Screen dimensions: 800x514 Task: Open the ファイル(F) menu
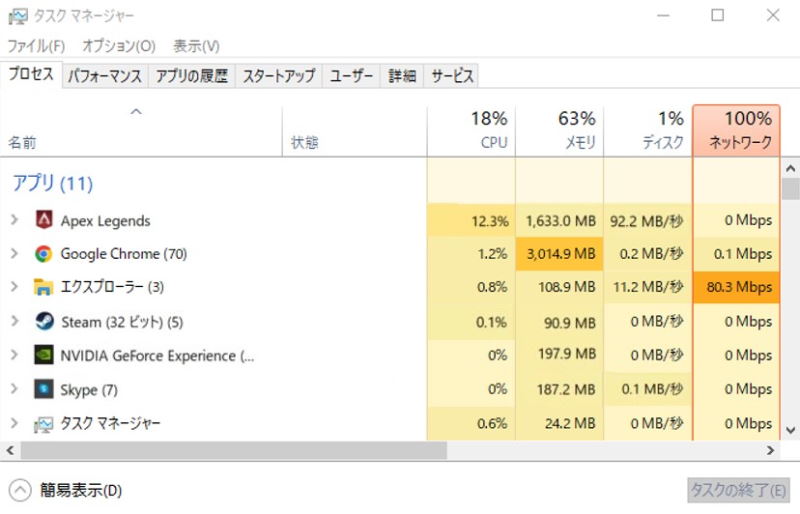point(36,46)
